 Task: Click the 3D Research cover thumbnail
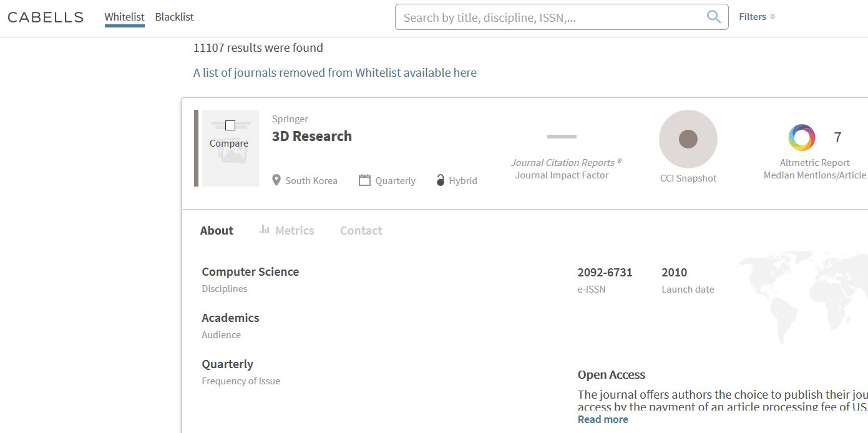[230, 148]
